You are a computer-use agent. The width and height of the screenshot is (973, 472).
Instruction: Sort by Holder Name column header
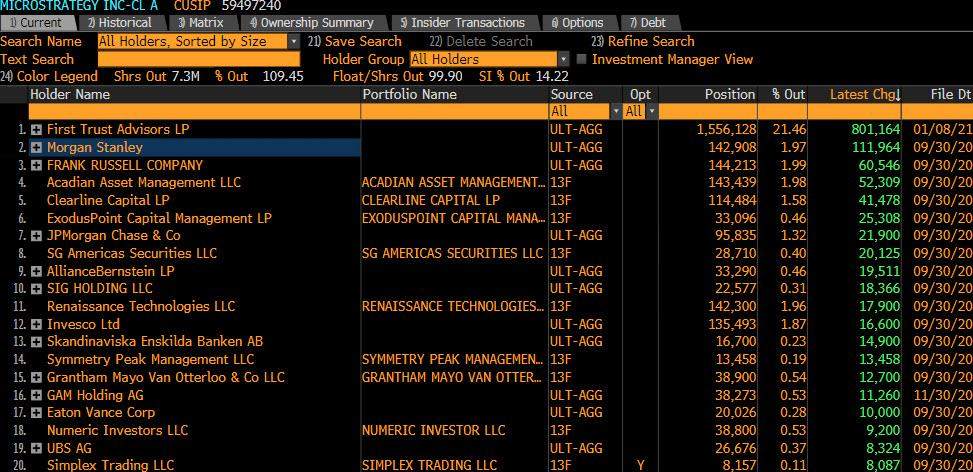[70, 94]
